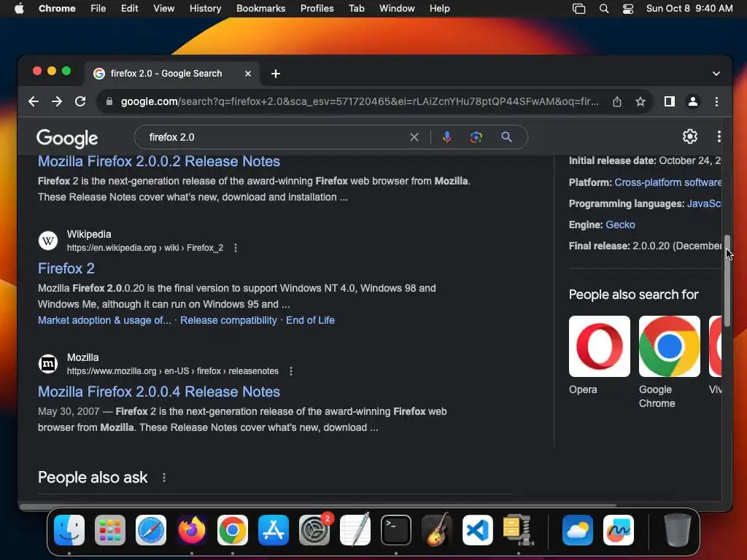Open Google quick settings gear
Viewport: 747px width, 560px height.
point(689,136)
